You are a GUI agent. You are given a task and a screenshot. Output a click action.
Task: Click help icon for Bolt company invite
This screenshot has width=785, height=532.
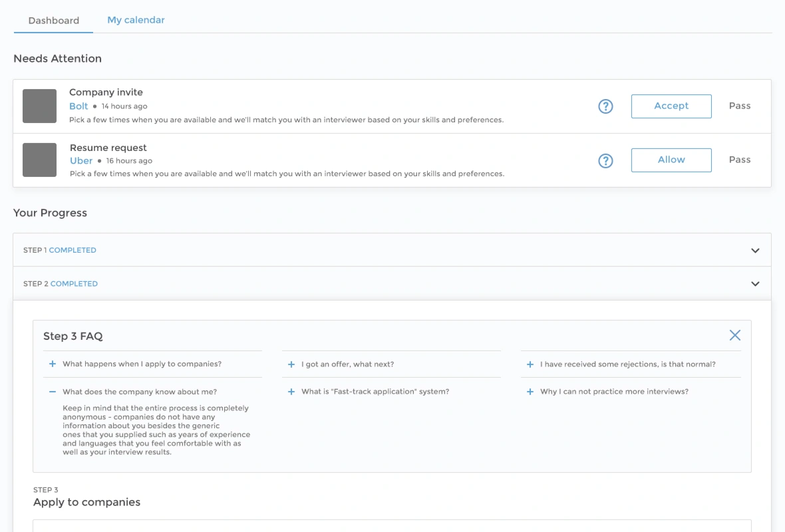point(605,106)
